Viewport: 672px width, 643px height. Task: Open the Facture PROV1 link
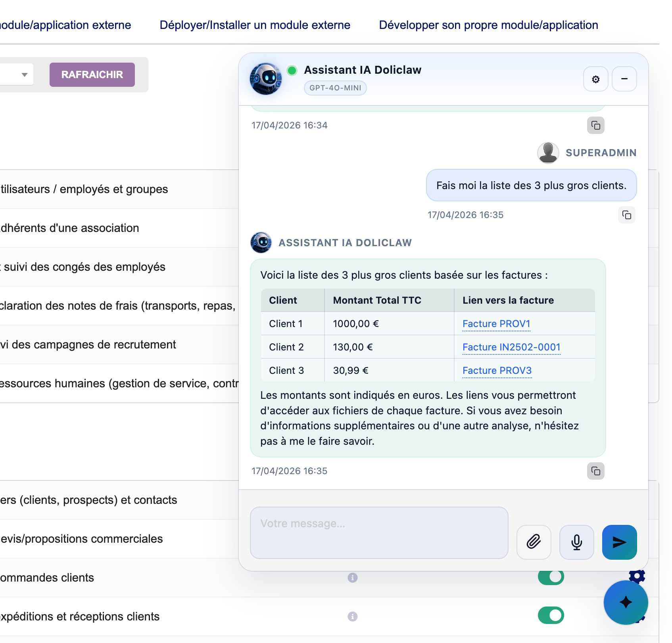496,324
